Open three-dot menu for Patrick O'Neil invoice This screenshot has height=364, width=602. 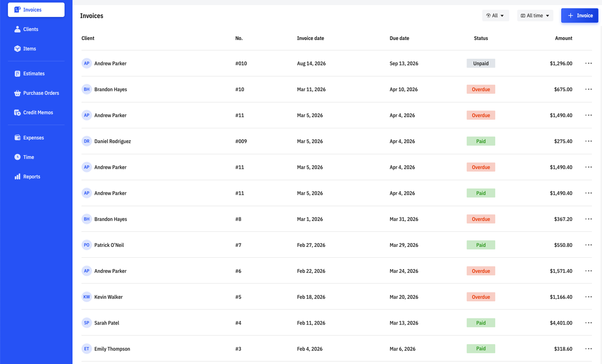pyautogui.click(x=588, y=245)
